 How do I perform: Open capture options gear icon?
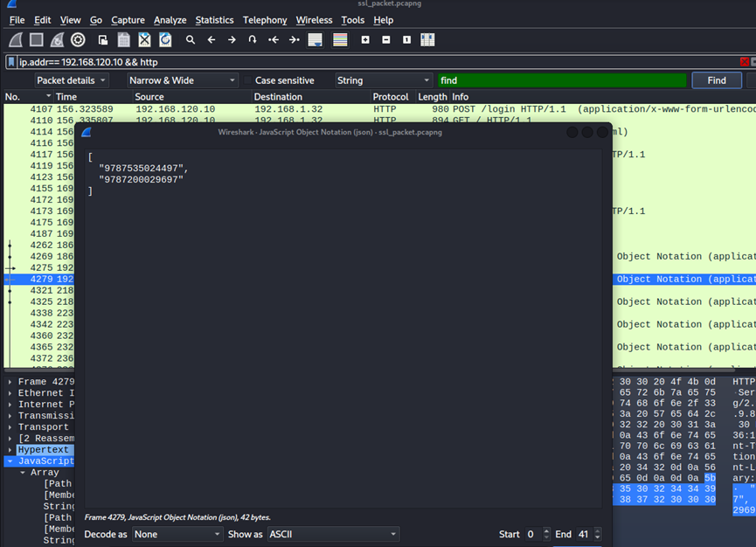pyautogui.click(x=78, y=39)
